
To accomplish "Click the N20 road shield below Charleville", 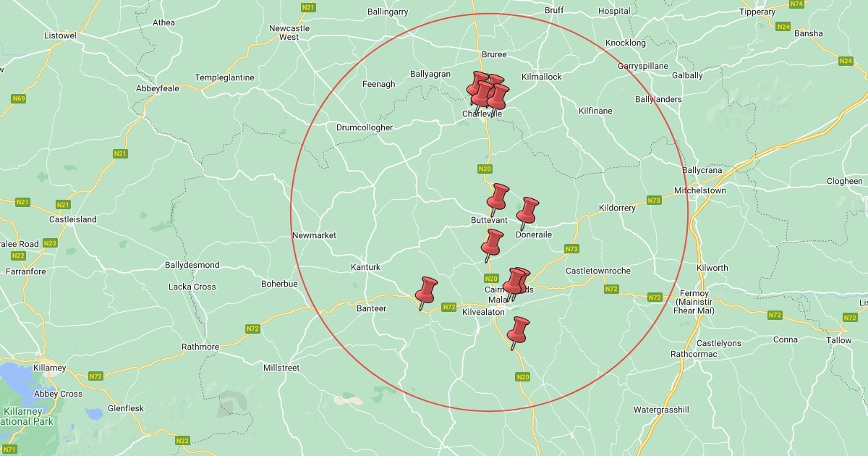I will pos(485,169).
